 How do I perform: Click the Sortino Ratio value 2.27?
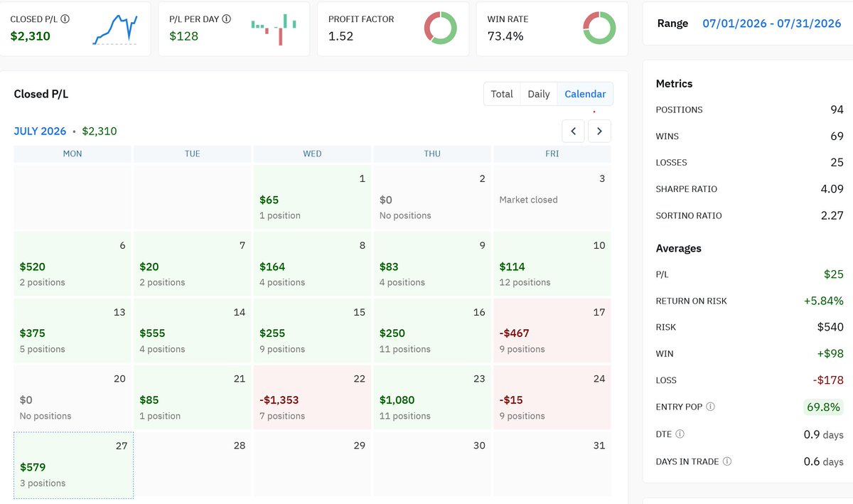(x=832, y=215)
